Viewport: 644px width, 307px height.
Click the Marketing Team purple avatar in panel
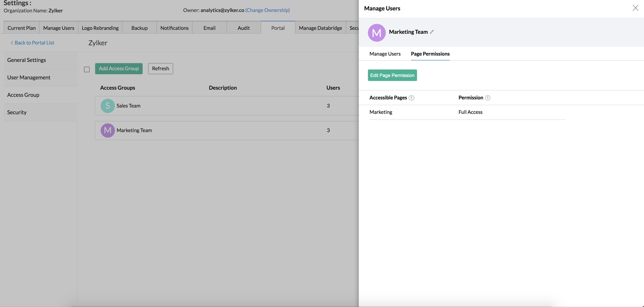pos(377,33)
